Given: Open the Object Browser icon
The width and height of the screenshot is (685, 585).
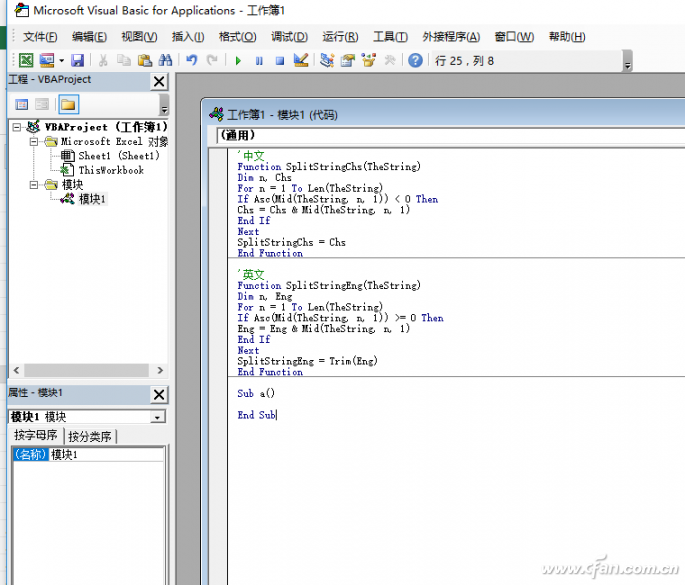Looking at the screenshot, I should pyautogui.click(x=369, y=60).
